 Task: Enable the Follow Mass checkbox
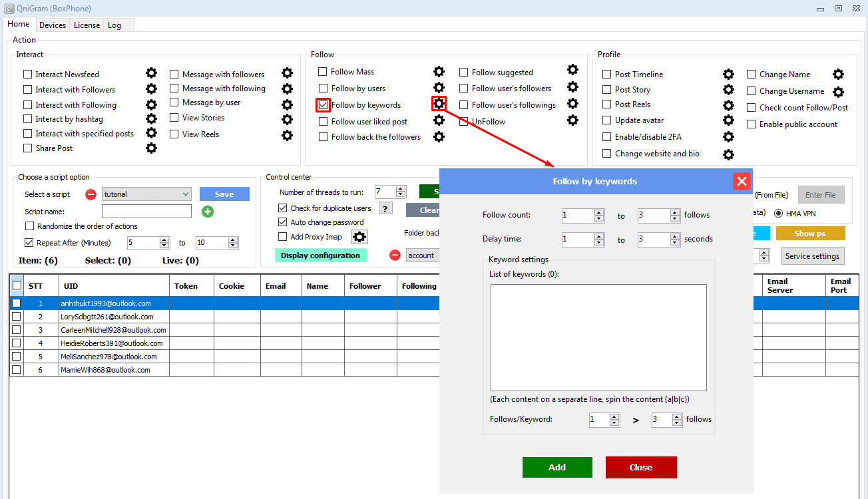click(323, 72)
